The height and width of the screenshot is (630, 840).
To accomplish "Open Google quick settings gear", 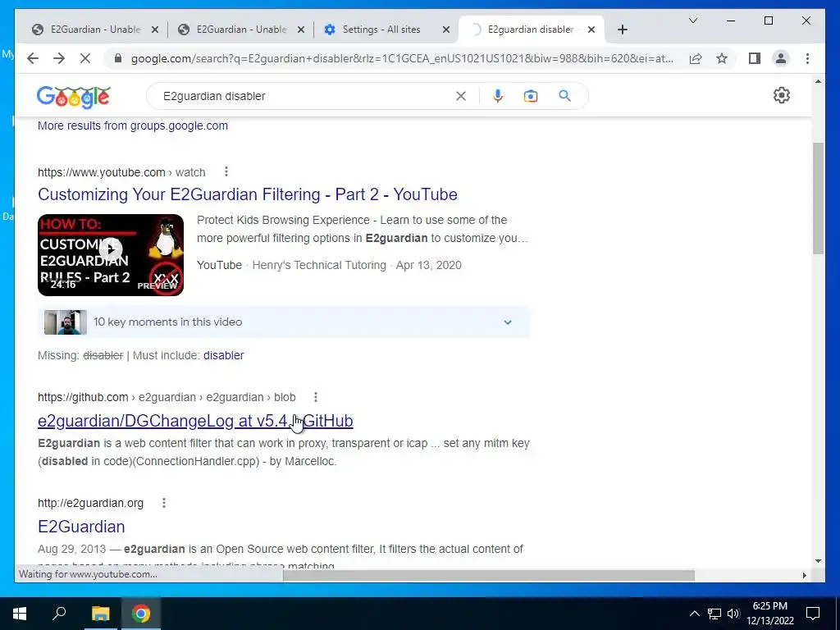I will click(782, 95).
